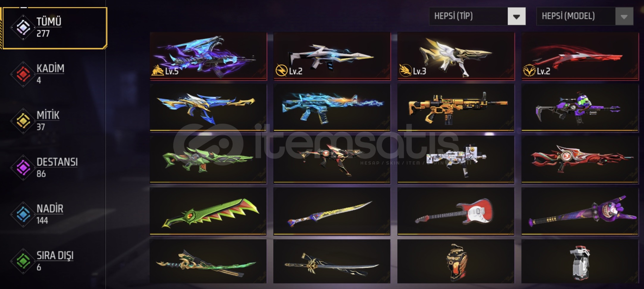
Task: Expand the Hepsi (Model) dropdown arrow
Action: coord(624,16)
